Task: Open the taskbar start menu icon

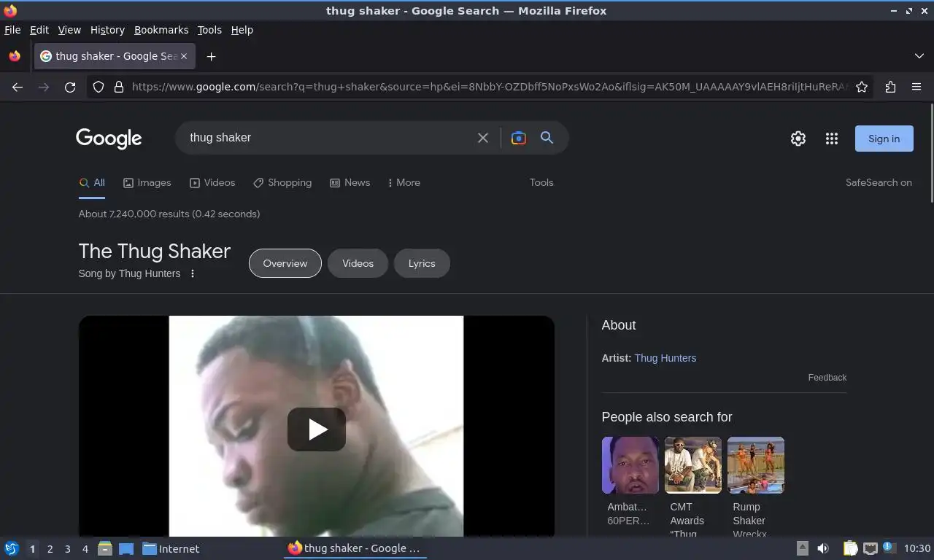Action: pos(11,548)
